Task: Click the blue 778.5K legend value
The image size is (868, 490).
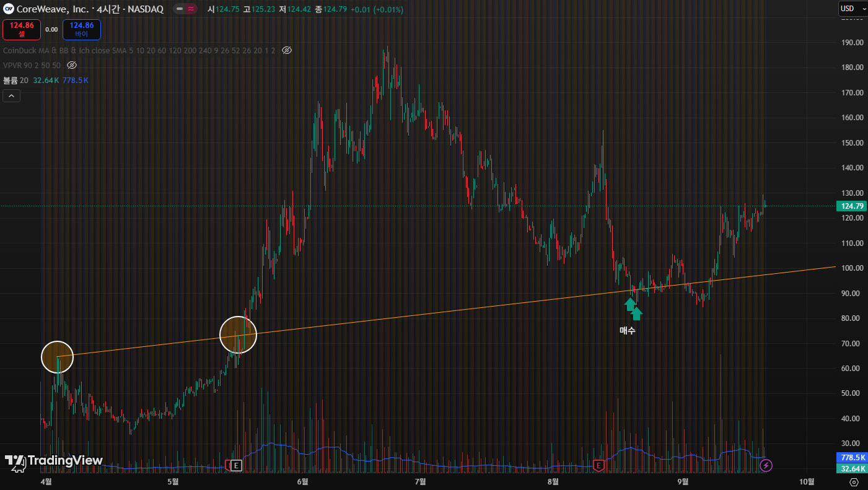Action: point(76,81)
